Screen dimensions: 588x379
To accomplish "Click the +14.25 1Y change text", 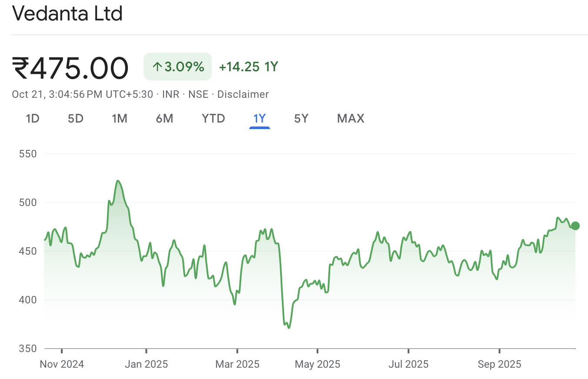I will pos(248,66).
